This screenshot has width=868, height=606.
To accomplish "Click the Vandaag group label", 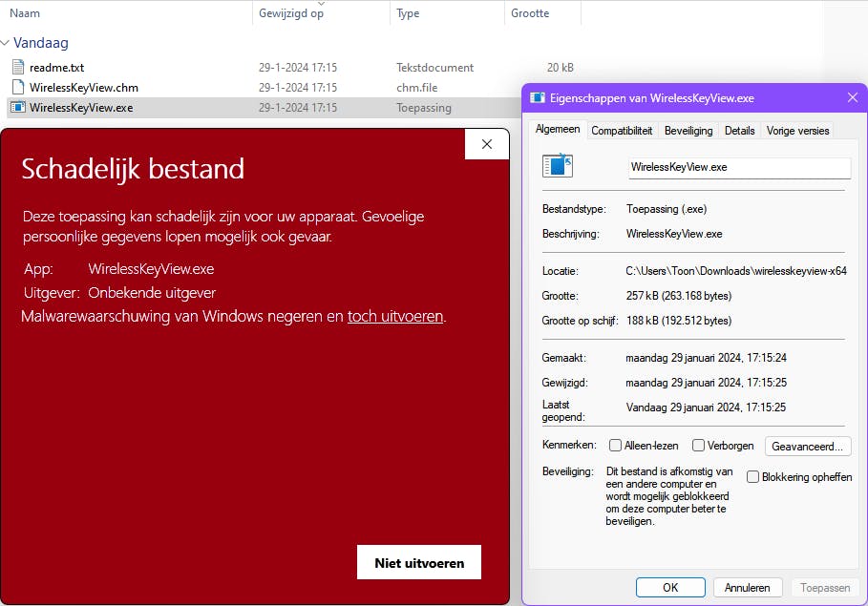I will 41,43.
